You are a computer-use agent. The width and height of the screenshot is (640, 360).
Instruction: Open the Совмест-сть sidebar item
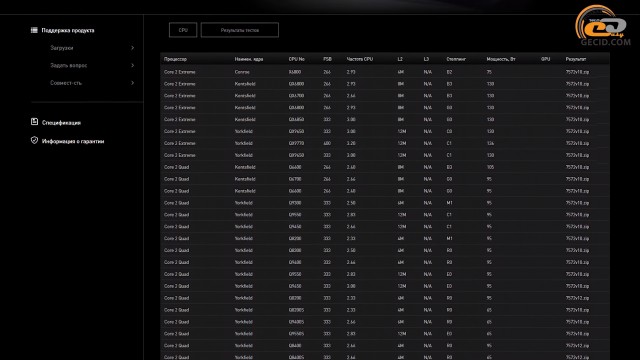[x=66, y=83]
